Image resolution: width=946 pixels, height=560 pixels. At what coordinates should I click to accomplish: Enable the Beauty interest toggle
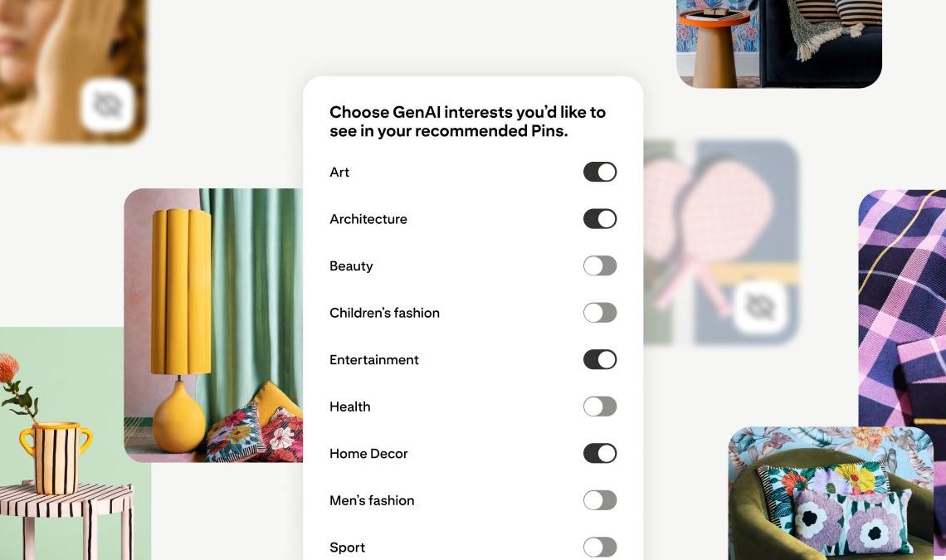coord(600,266)
